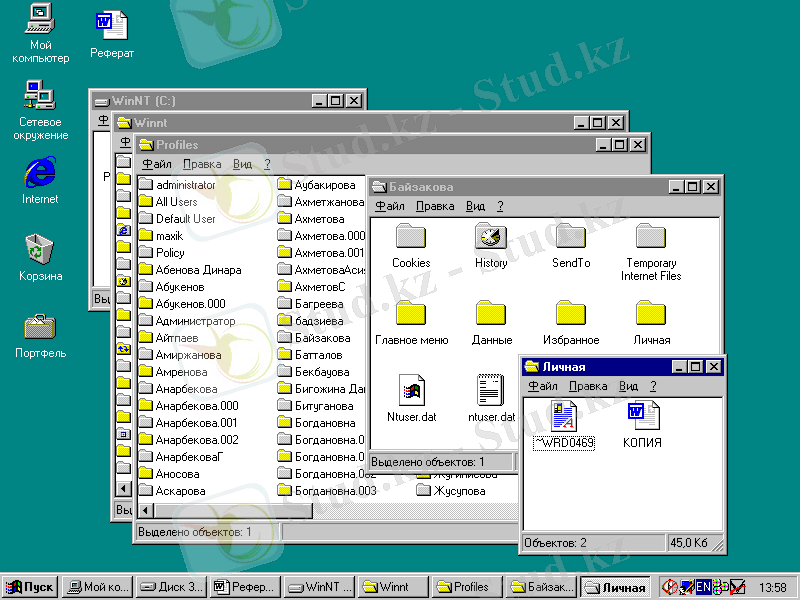The image size is (800, 600).
Task: Select the History folder icon
Action: pyautogui.click(x=491, y=238)
